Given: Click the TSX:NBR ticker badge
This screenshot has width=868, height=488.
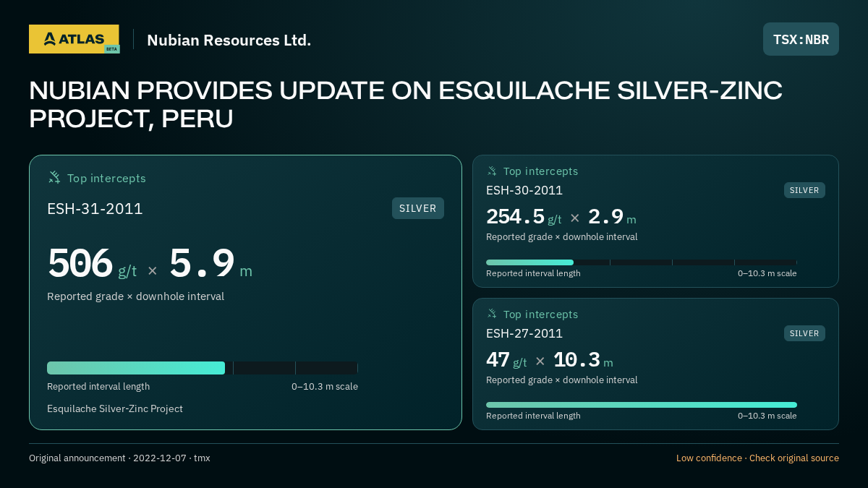Looking at the screenshot, I should (x=801, y=39).
